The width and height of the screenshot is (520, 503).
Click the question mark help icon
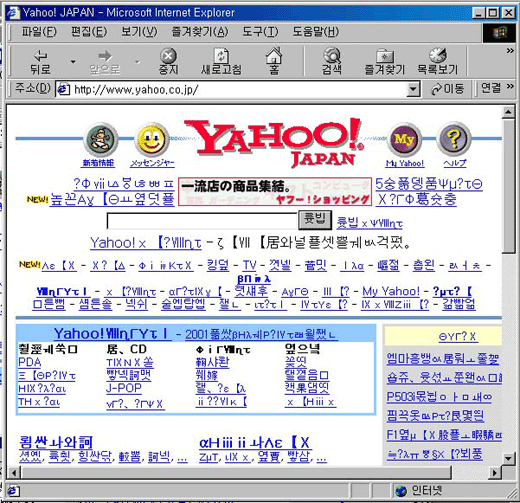point(455,139)
